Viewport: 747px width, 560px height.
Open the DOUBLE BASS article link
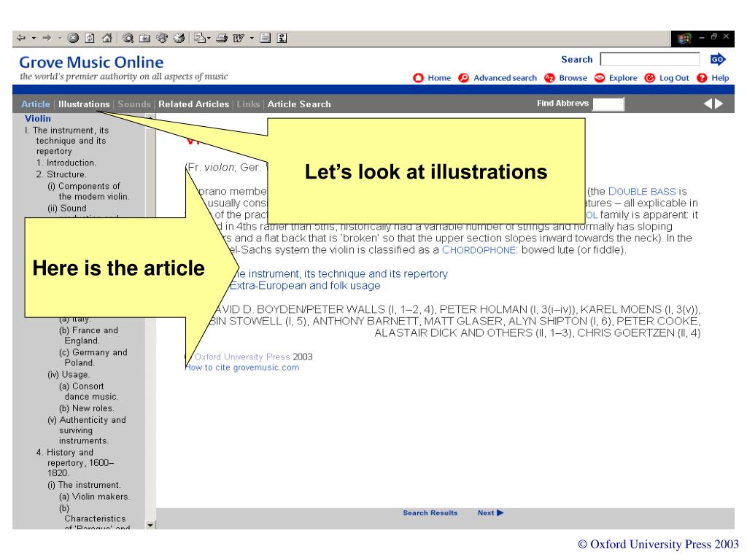(x=642, y=192)
